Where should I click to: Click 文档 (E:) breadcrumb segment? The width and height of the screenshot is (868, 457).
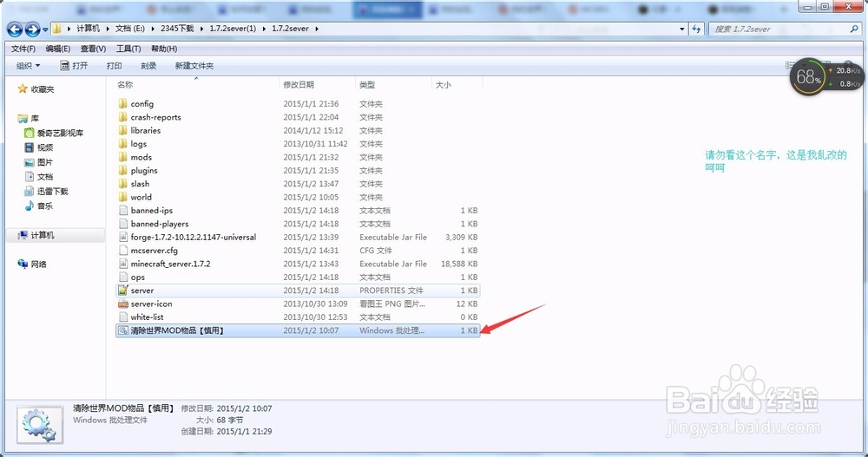click(130, 29)
